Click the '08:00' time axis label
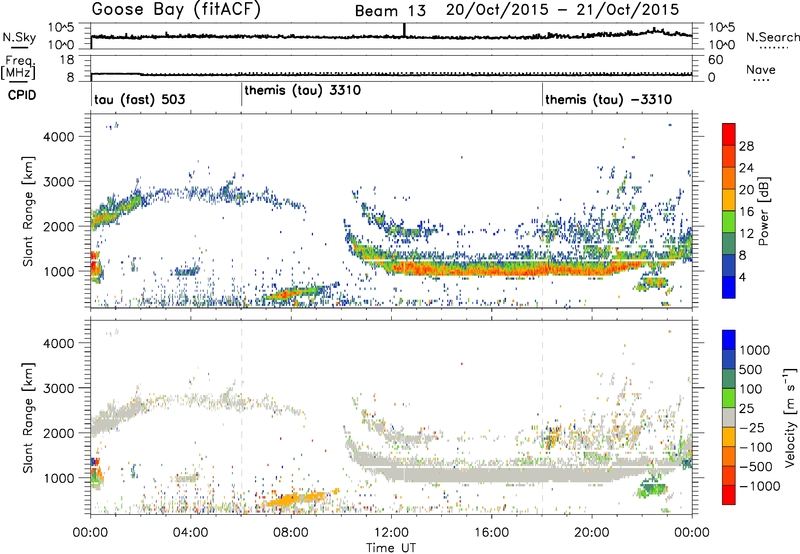 pos(291,532)
